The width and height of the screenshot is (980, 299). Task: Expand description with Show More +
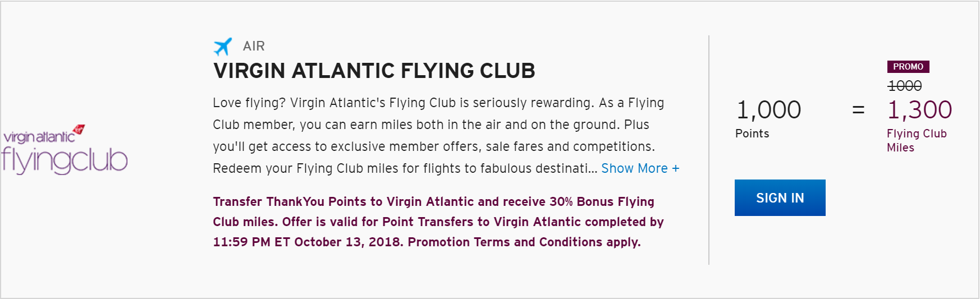point(640,168)
